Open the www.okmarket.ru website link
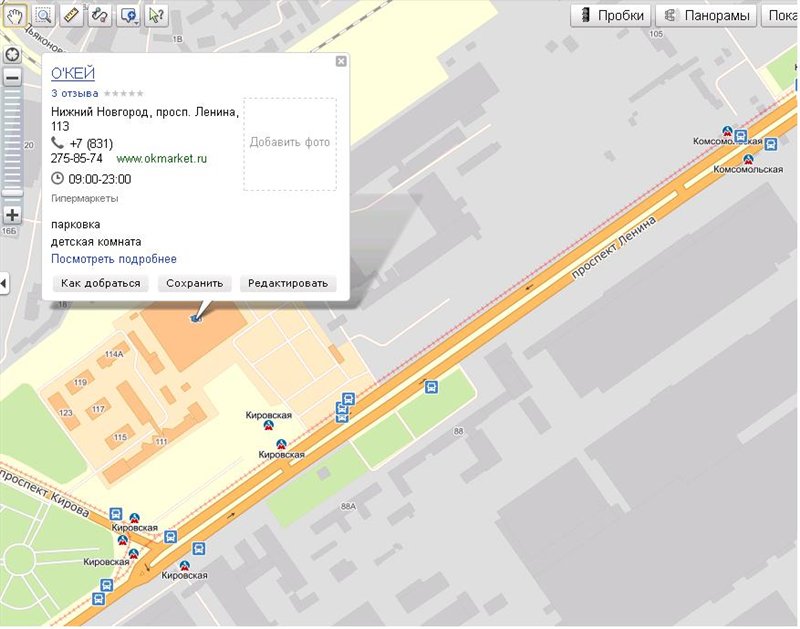800x629 pixels. 161,158
